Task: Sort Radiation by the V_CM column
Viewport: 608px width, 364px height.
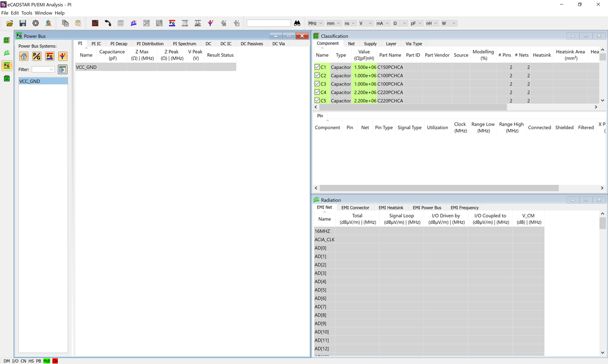Action: click(528, 219)
